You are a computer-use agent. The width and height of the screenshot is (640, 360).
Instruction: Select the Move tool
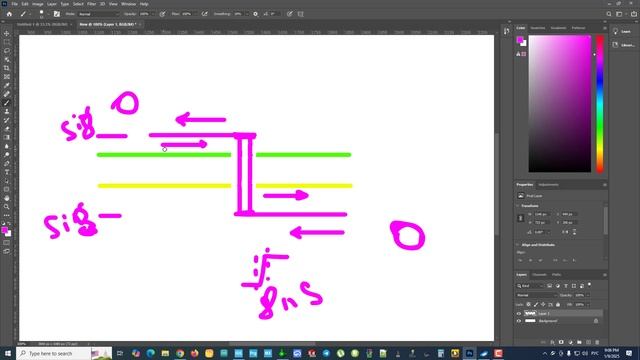point(7,33)
